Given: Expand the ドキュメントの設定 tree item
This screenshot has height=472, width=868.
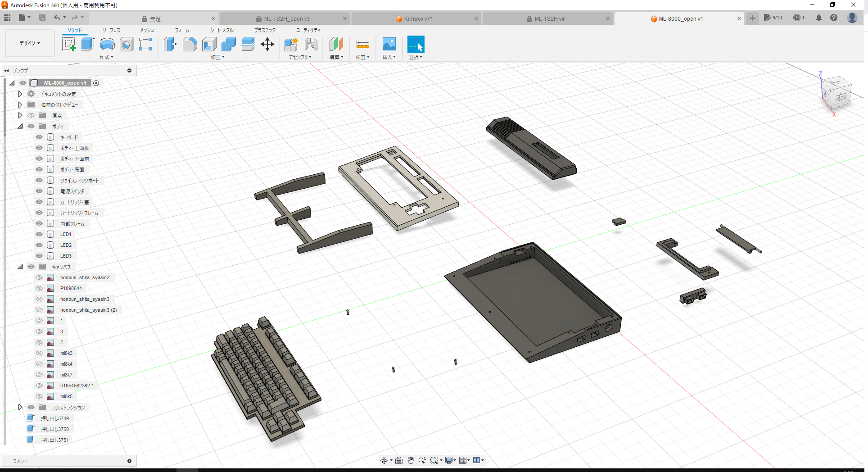Looking at the screenshot, I should click(x=20, y=94).
